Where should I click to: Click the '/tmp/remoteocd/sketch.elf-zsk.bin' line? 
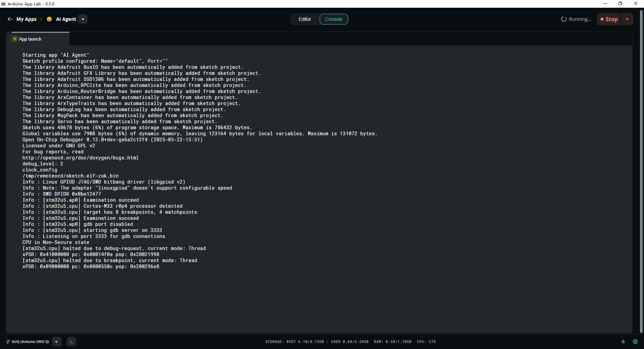[70, 176]
